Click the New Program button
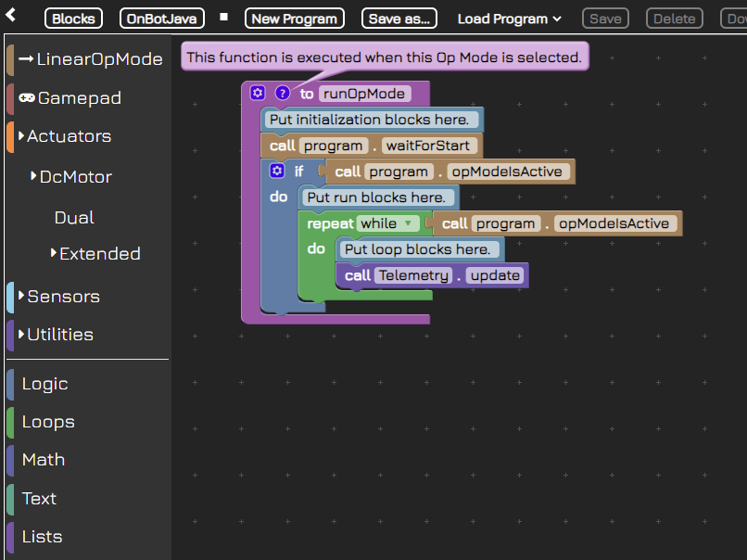Image resolution: width=747 pixels, height=560 pixels. pyautogui.click(x=294, y=18)
